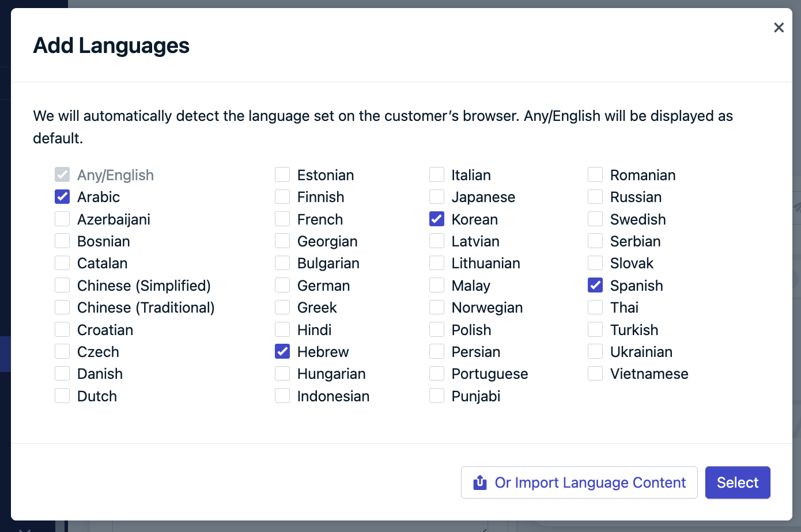Close the Add Languages dialog
801x532 pixels.
779,28
